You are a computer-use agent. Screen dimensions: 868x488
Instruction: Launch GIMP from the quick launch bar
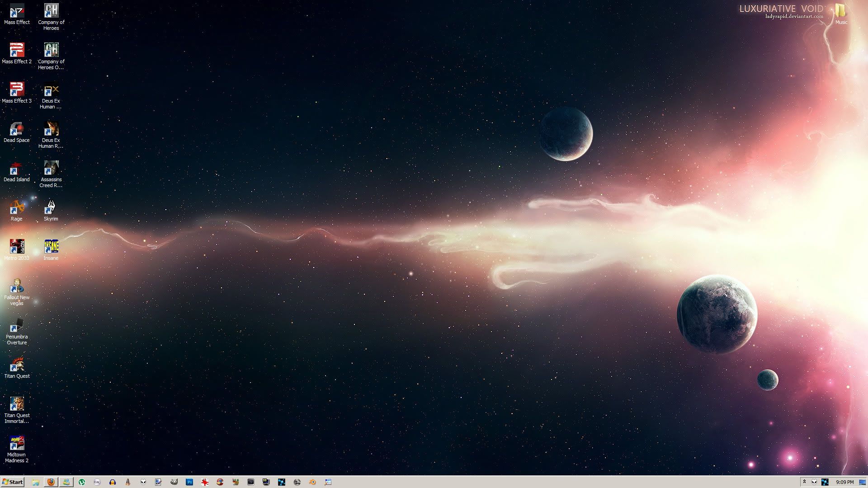(x=174, y=482)
